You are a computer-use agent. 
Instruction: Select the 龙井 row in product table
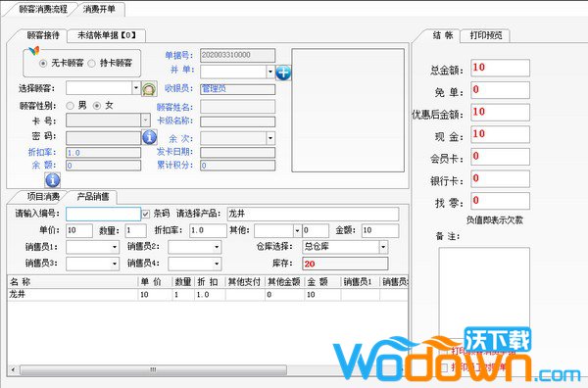[x=208, y=295]
